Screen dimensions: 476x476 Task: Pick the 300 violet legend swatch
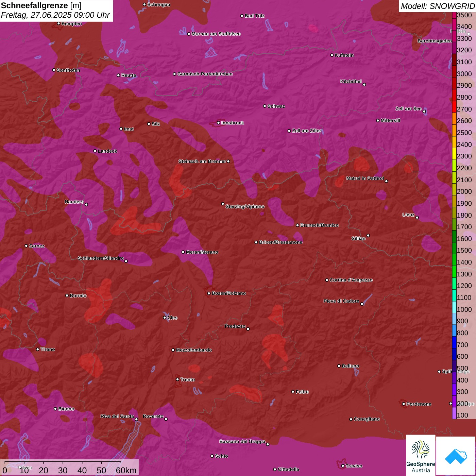(454, 389)
